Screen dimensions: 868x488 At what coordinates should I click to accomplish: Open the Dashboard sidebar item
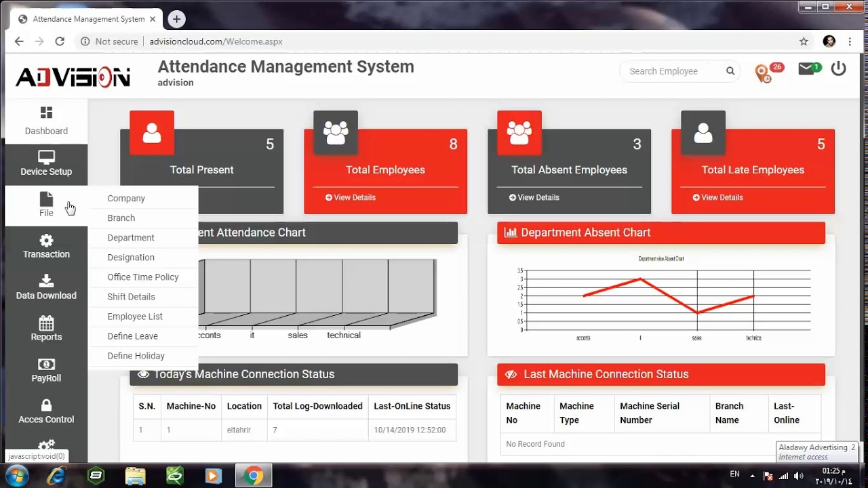[46, 121]
